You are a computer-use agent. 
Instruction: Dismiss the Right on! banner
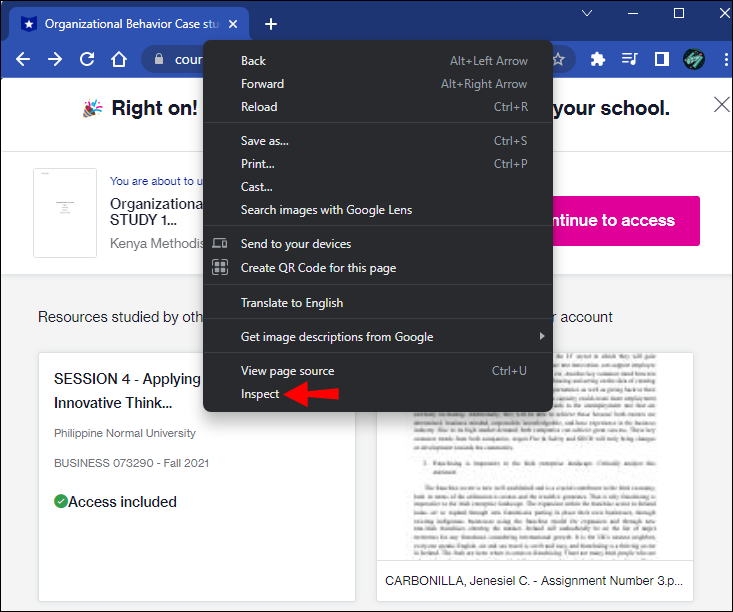coord(722,105)
